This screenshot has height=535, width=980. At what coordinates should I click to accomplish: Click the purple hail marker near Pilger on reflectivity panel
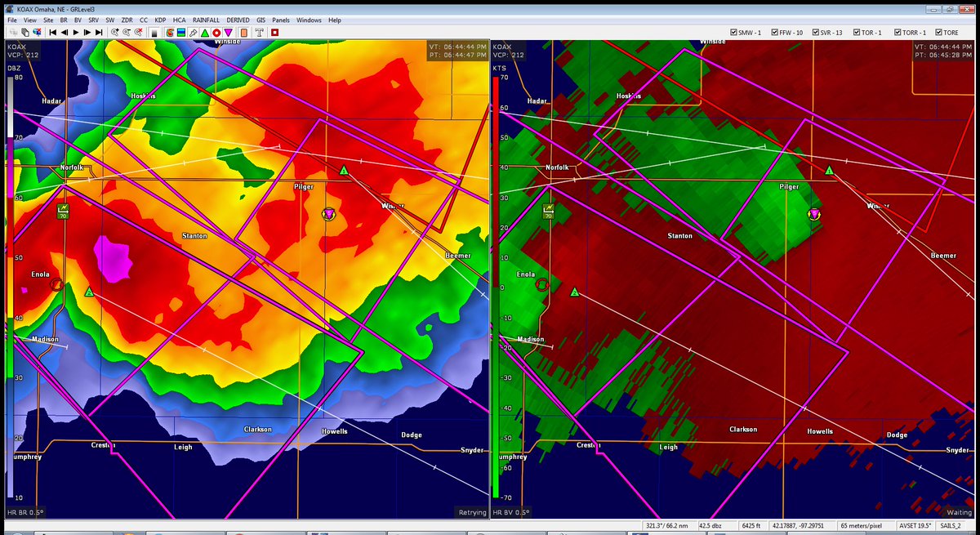[x=328, y=213]
